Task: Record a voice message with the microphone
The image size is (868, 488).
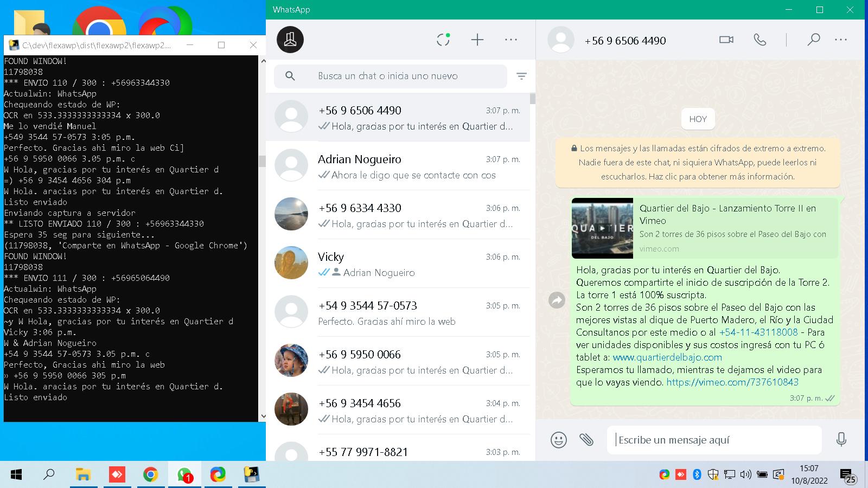Action: tap(841, 440)
